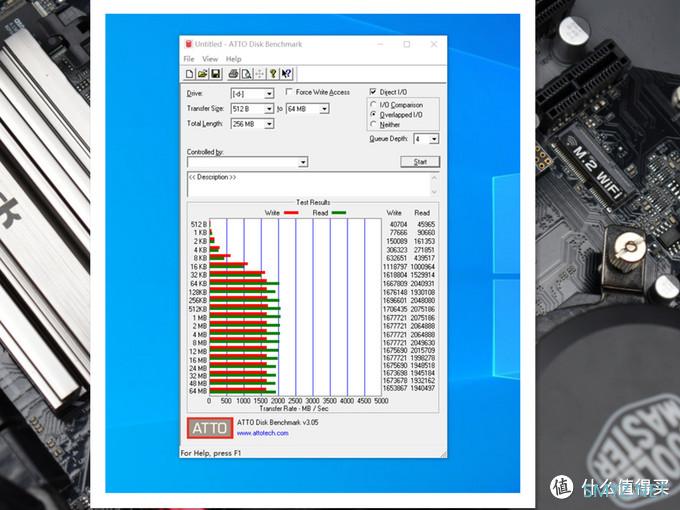Create a new benchmark file via toolbar

point(190,74)
